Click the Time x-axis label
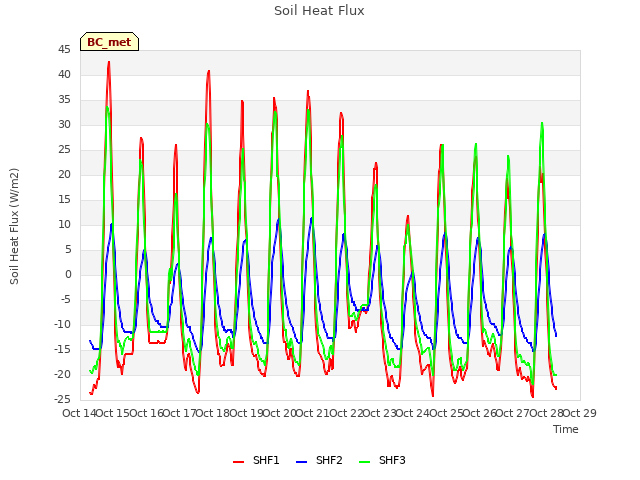 tap(566, 429)
